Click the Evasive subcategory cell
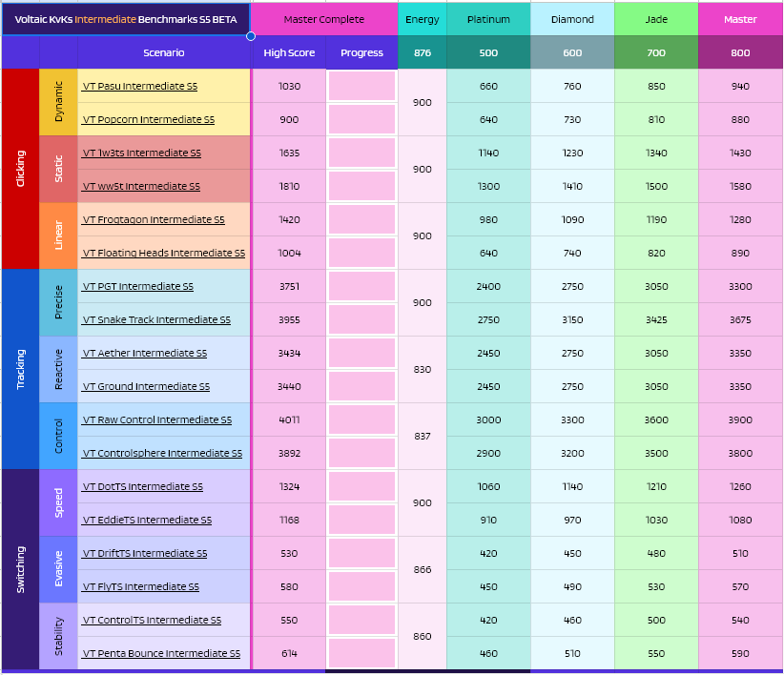The height and width of the screenshot is (675, 784). pyautogui.click(x=58, y=569)
